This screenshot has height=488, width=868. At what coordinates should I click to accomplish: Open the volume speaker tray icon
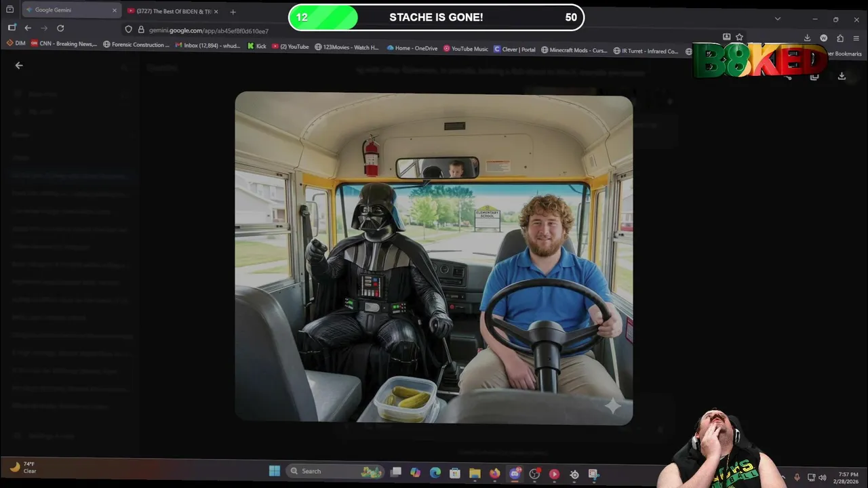822,477
